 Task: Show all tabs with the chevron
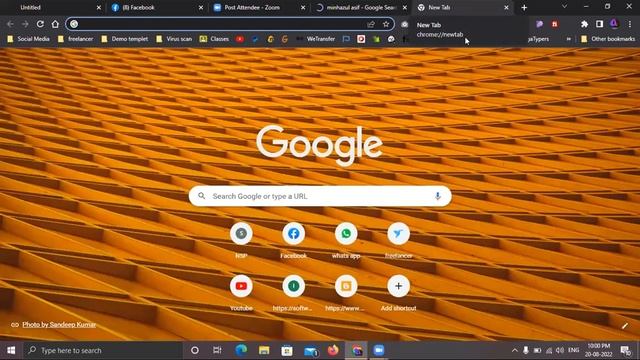tap(564, 7)
